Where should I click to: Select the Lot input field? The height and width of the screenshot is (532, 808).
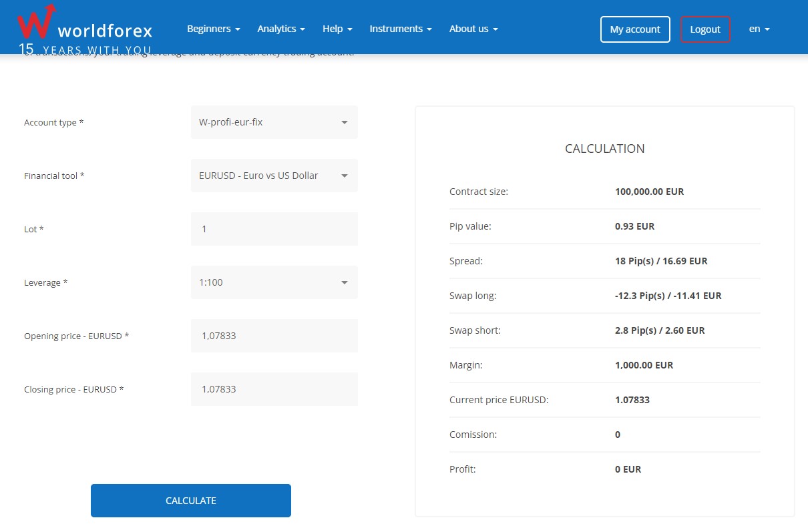(x=274, y=229)
